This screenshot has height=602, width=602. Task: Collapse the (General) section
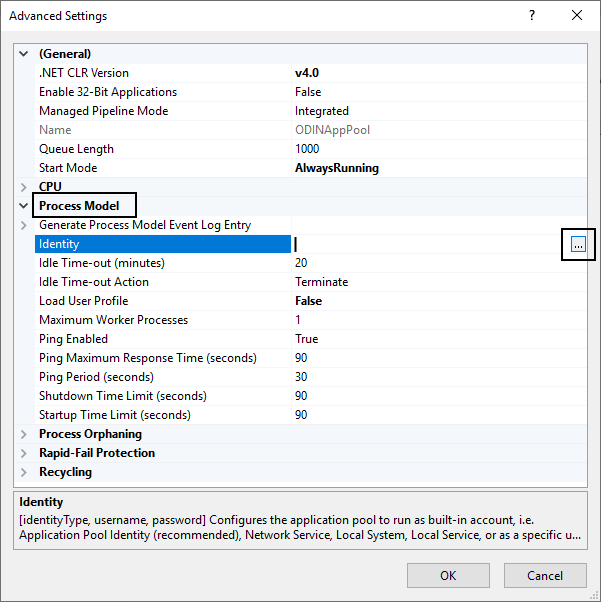[x=24, y=54]
